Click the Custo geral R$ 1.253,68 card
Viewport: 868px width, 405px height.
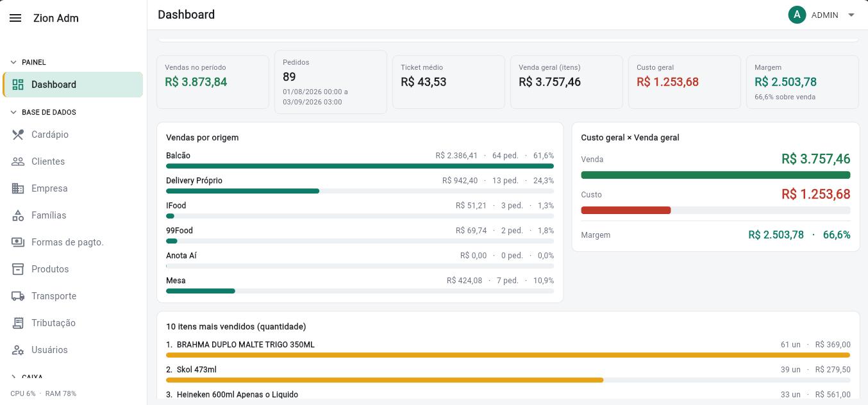(685, 82)
